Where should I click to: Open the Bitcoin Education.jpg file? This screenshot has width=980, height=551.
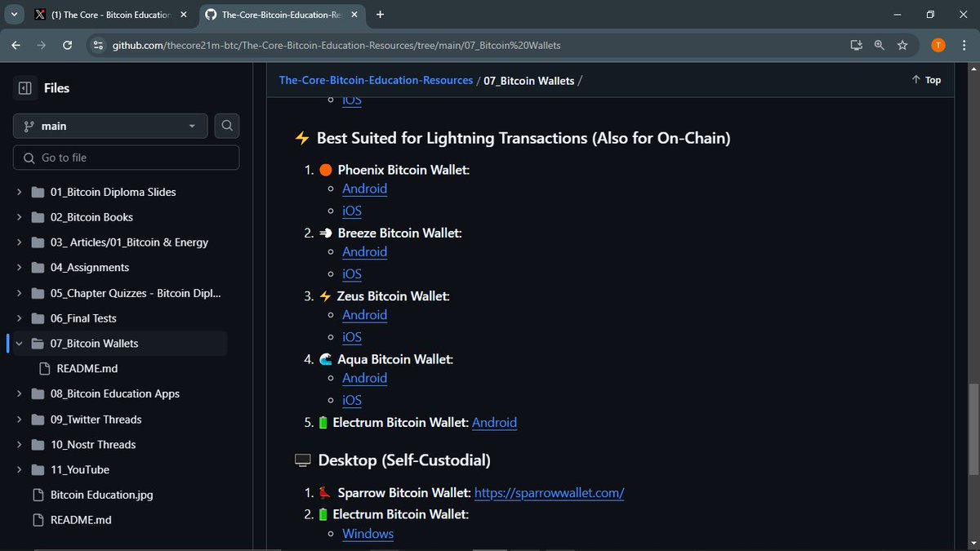click(x=101, y=495)
